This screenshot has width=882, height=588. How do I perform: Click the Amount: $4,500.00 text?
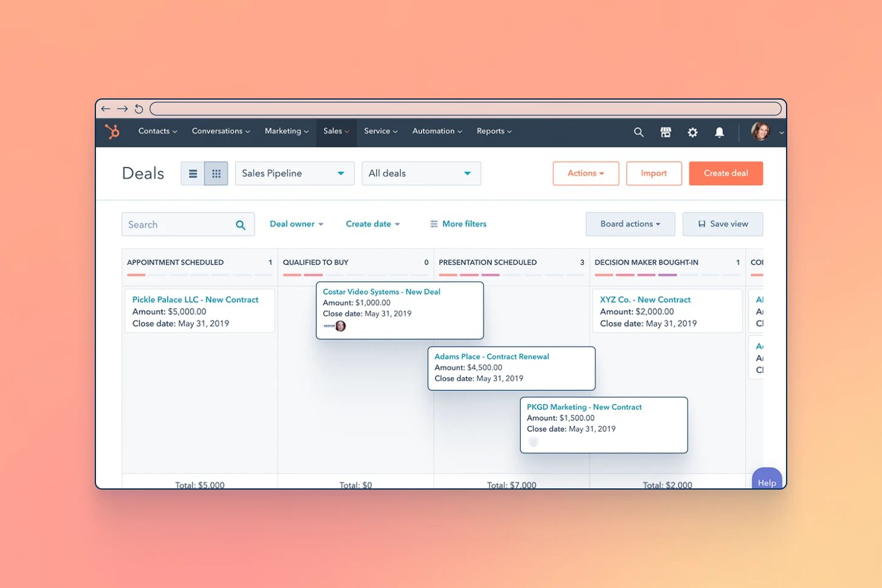pyautogui.click(x=468, y=368)
